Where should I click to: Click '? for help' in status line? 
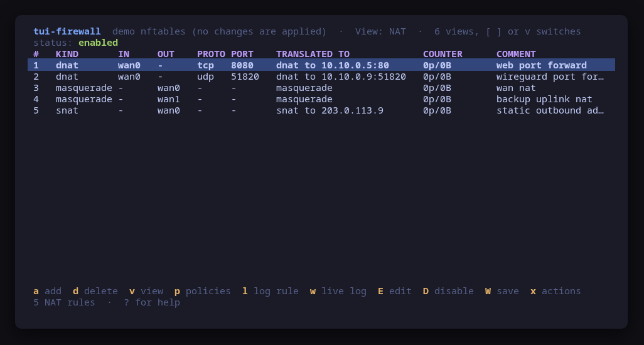point(152,303)
